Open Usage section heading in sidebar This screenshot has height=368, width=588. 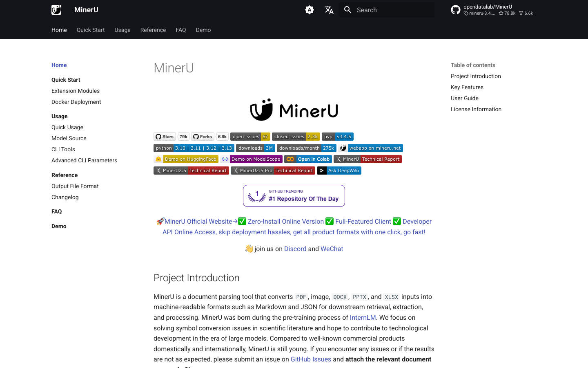click(x=60, y=116)
